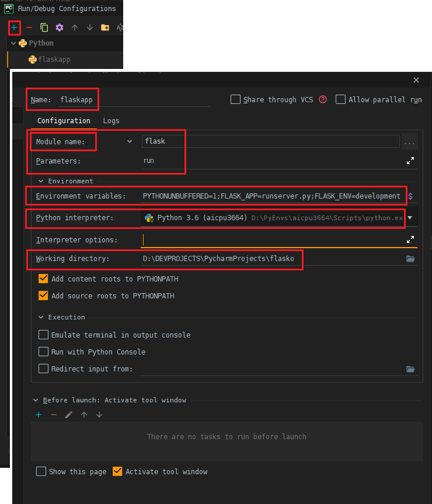Uncheck Add content roots to PYTHONPATH

point(43,279)
